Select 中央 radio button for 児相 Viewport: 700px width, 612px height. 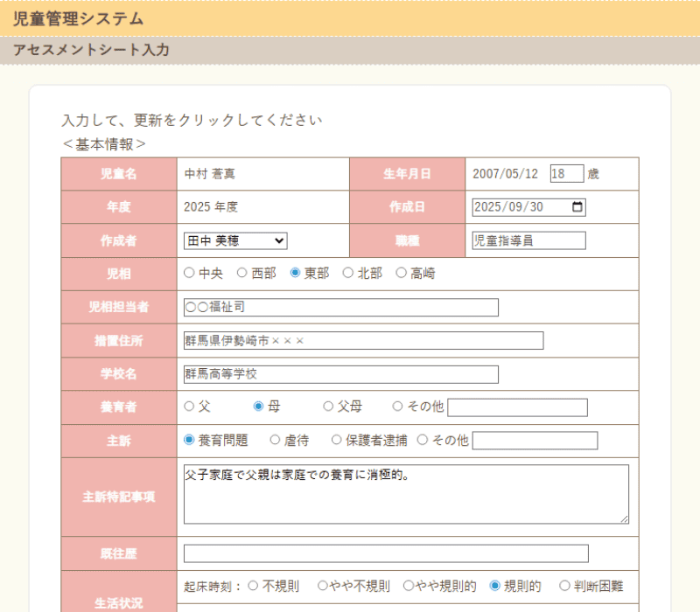point(189,273)
